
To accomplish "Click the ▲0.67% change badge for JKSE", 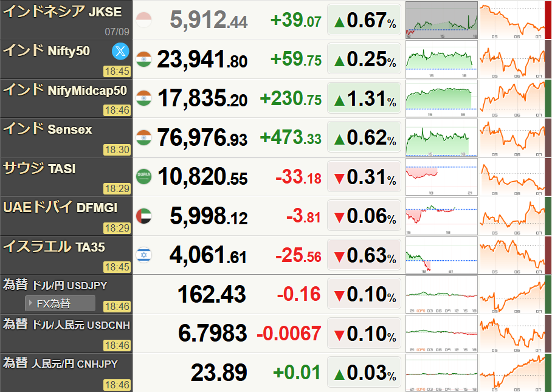I will [x=364, y=19].
